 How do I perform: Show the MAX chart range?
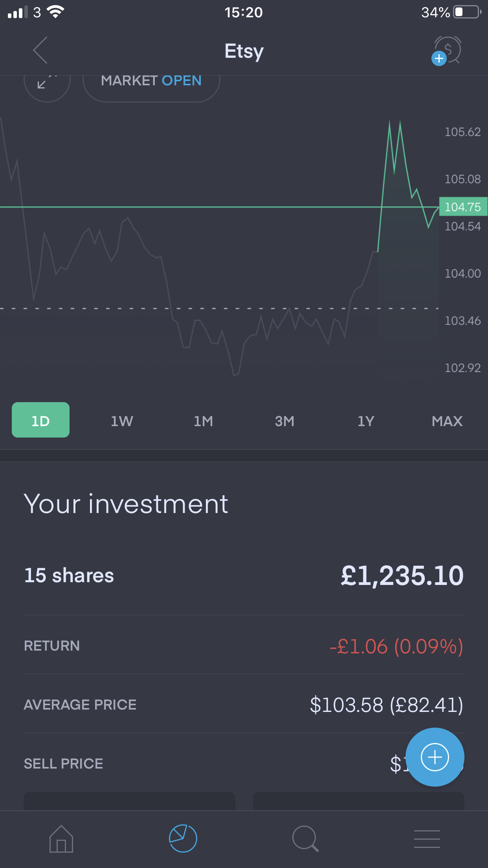[x=447, y=421]
